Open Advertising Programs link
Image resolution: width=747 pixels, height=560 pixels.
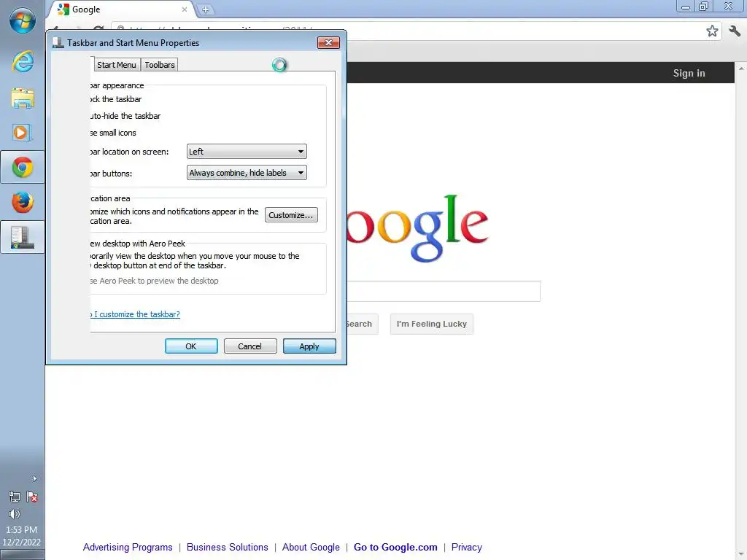click(x=128, y=547)
